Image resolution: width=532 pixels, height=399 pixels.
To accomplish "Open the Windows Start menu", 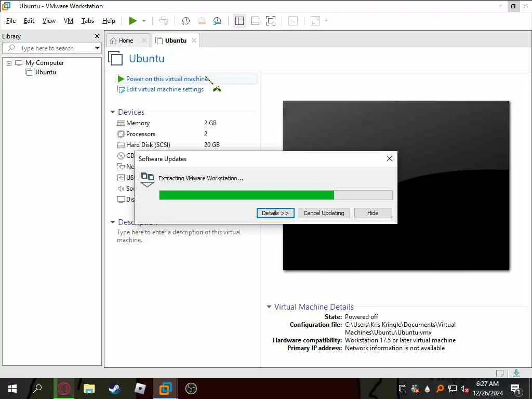I will (x=12, y=389).
